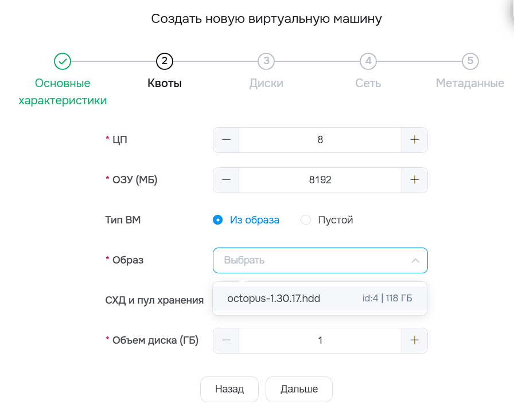
Task: Decrease Объем диска with minus icon
Action: click(x=226, y=340)
